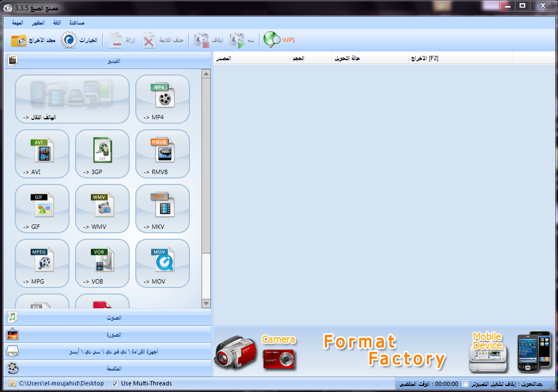This screenshot has width=558, height=392.
Task: Toggle the shutdown computer after conversion checkbox
Action: 465,383
